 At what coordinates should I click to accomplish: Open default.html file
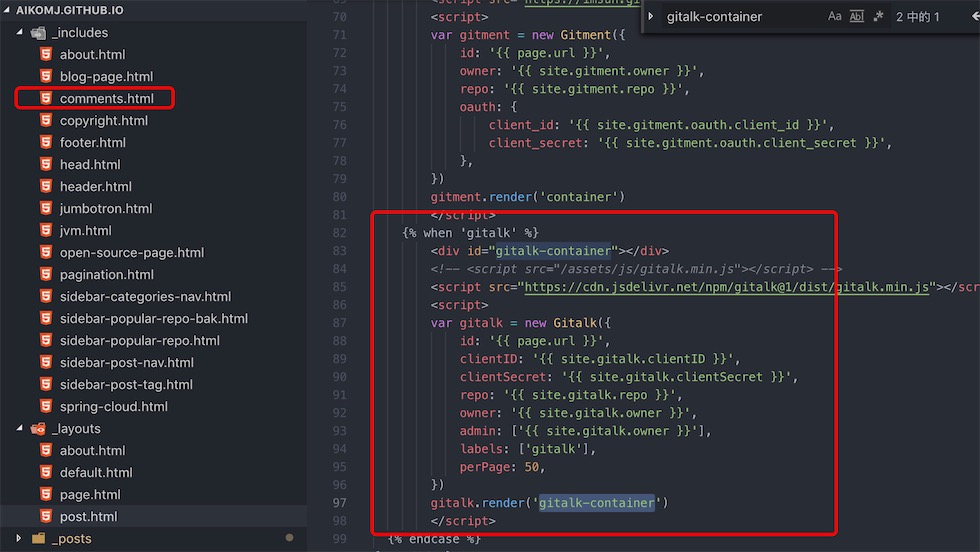point(96,473)
